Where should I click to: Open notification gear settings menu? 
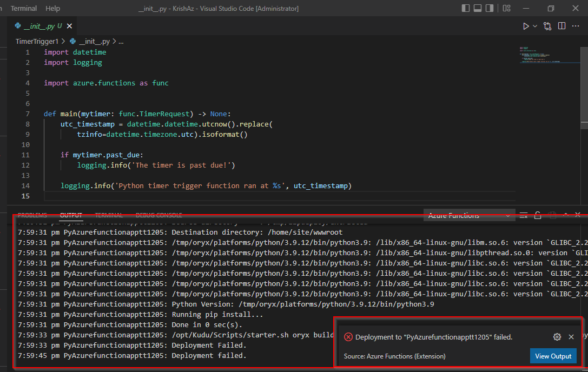pyautogui.click(x=557, y=337)
